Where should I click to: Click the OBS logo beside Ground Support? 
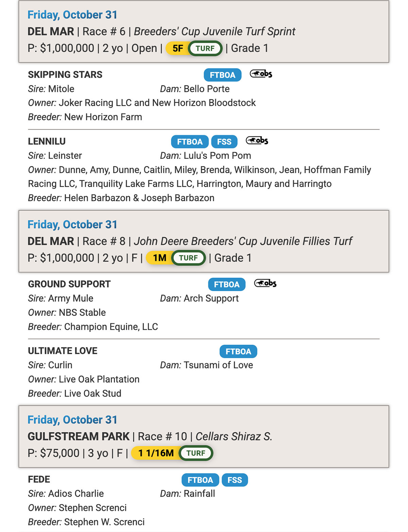pyautogui.click(x=265, y=283)
